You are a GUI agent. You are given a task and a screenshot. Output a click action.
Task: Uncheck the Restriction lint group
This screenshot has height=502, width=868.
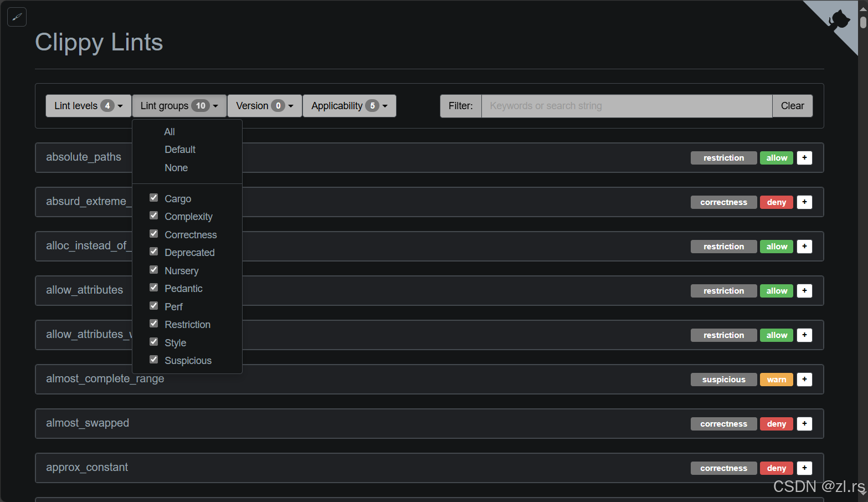[x=154, y=324]
